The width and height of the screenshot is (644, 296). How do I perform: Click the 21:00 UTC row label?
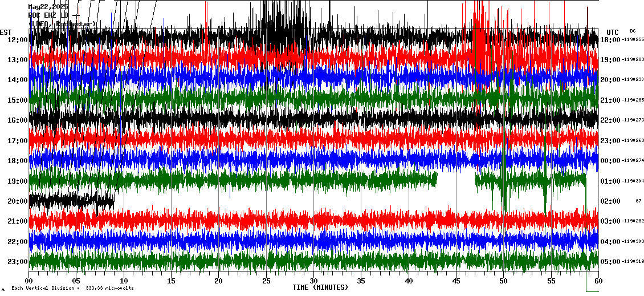tap(610, 100)
